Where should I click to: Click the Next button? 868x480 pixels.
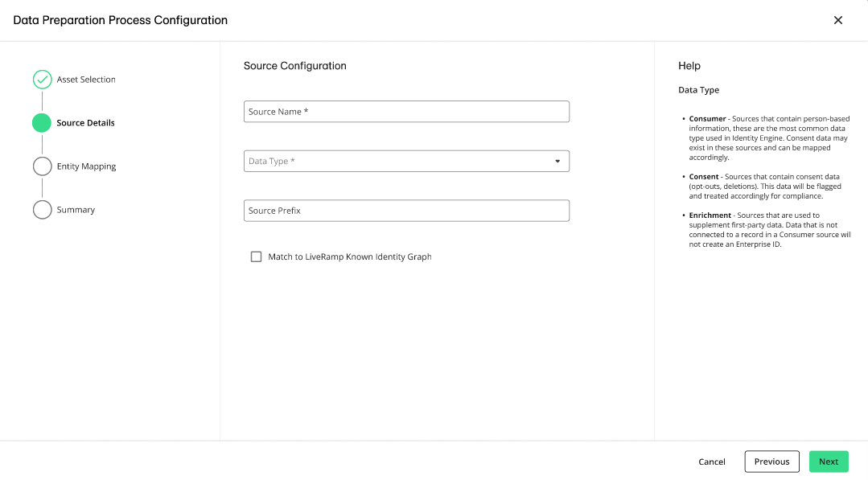point(829,462)
